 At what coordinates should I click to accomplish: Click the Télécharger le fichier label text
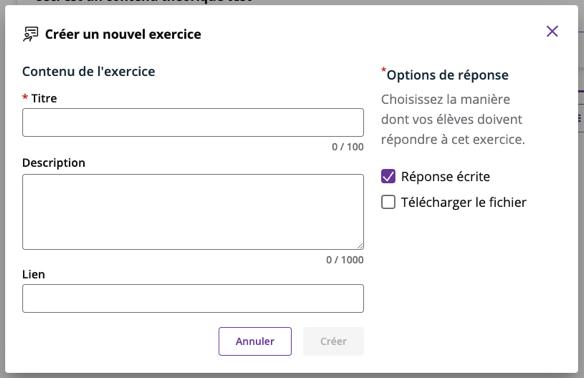point(464,202)
